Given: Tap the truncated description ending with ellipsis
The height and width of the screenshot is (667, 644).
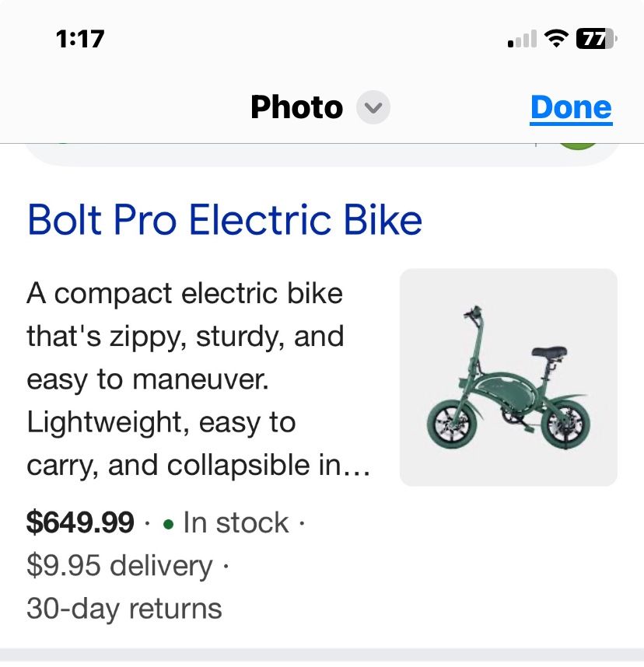Looking at the screenshot, I should pyautogui.click(x=198, y=466).
